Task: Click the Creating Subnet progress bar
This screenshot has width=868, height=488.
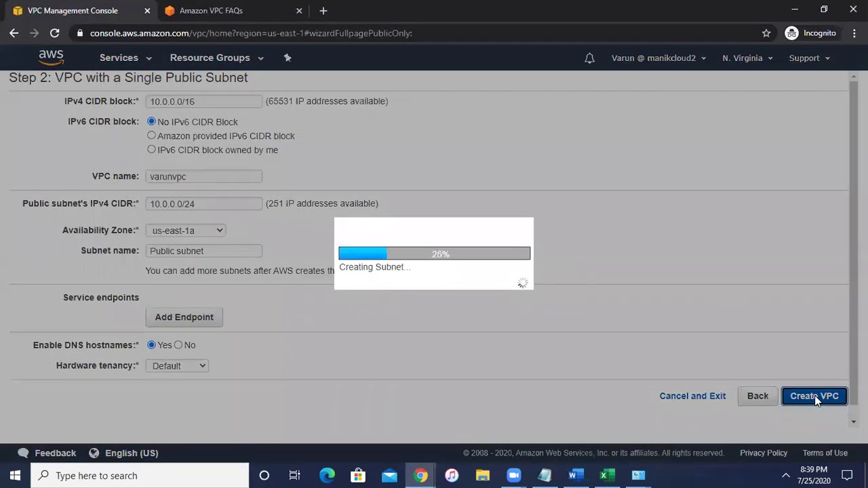Action: 434,253
